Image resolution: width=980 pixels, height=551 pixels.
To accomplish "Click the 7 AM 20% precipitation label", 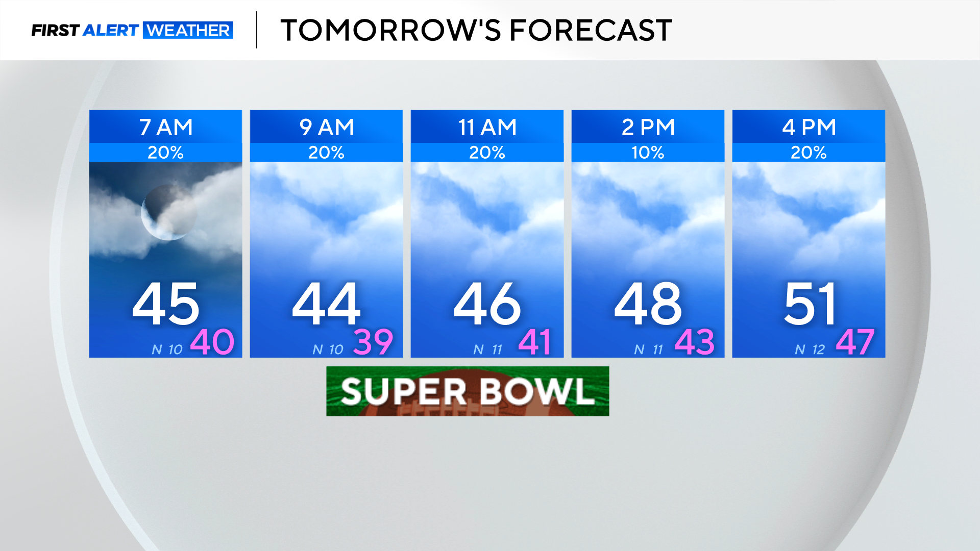I will [165, 153].
